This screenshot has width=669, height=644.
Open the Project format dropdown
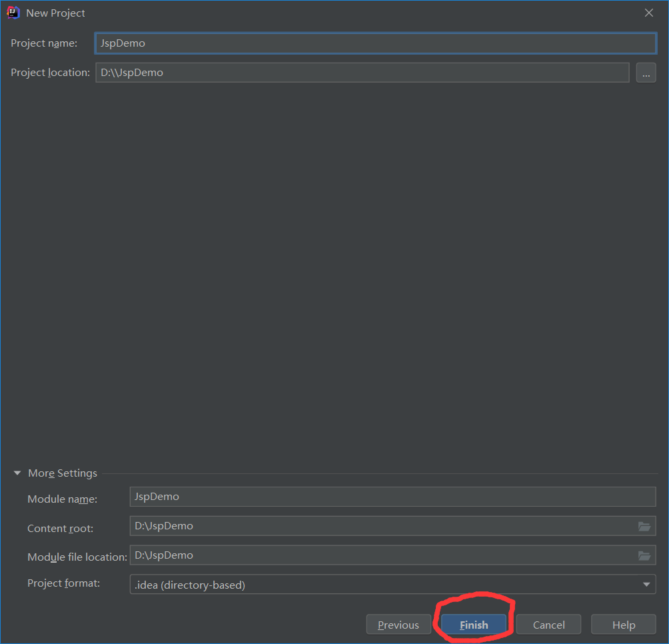pyautogui.click(x=392, y=585)
